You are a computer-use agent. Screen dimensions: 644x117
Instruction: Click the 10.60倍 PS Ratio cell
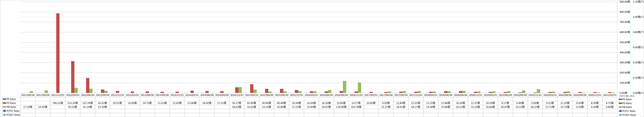coord(371,103)
